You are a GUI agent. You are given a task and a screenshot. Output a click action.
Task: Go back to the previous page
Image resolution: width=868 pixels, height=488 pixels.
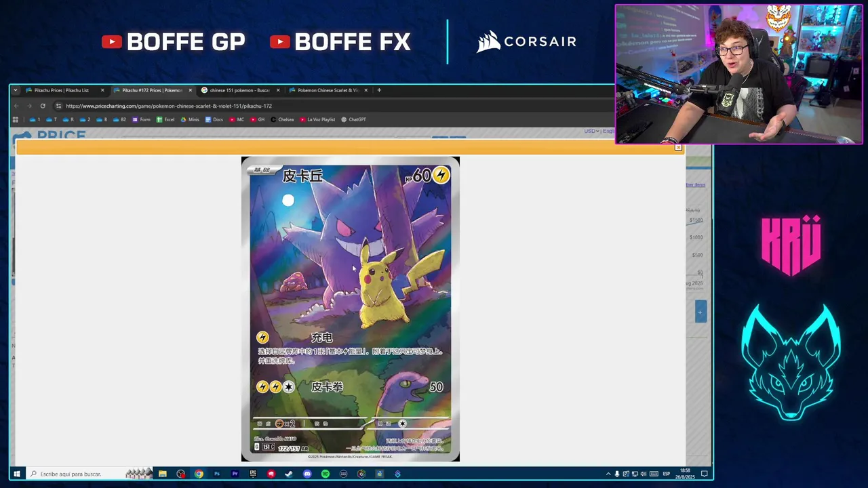[x=16, y=106]
